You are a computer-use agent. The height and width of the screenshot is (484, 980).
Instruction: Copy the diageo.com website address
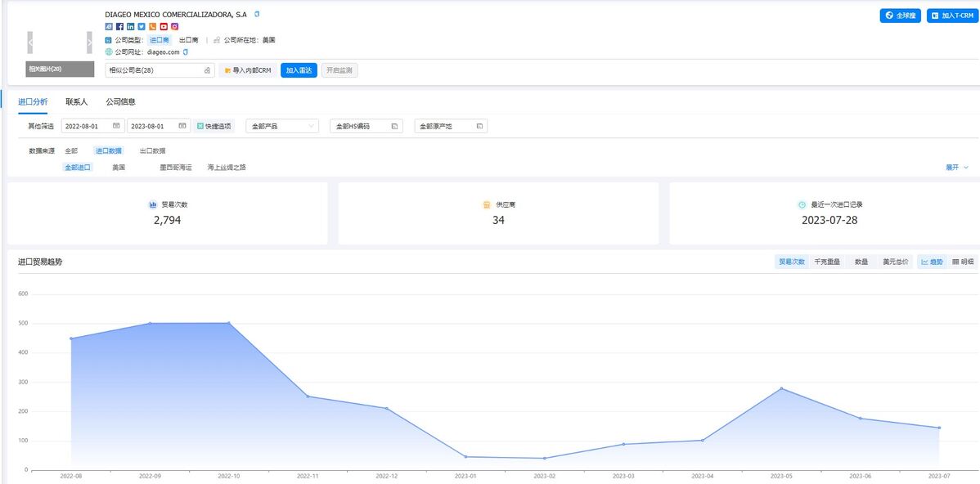tap(186, 52)
